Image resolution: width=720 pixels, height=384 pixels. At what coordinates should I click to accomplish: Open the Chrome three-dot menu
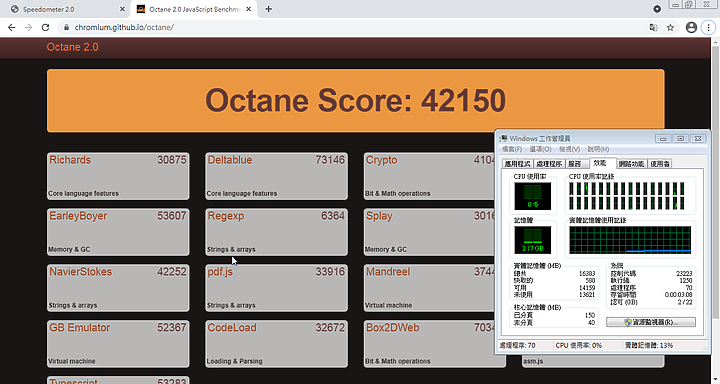[x=708, y=28]
